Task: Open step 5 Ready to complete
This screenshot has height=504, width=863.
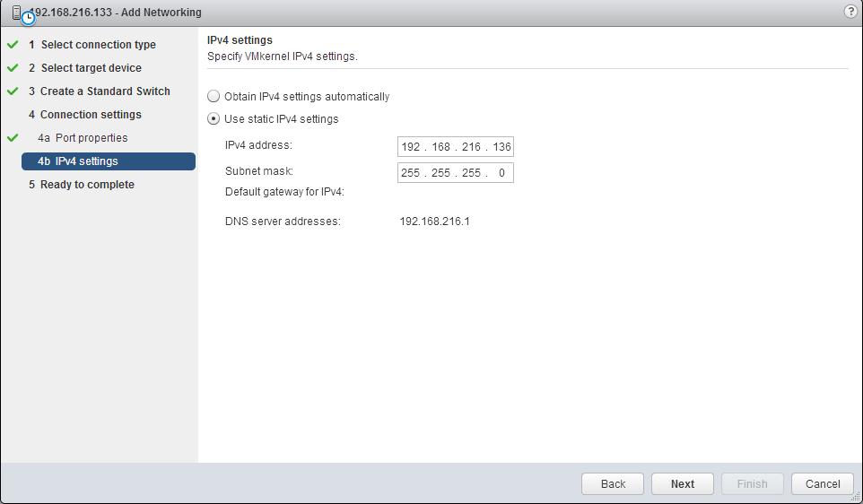Action: [82, 185]
